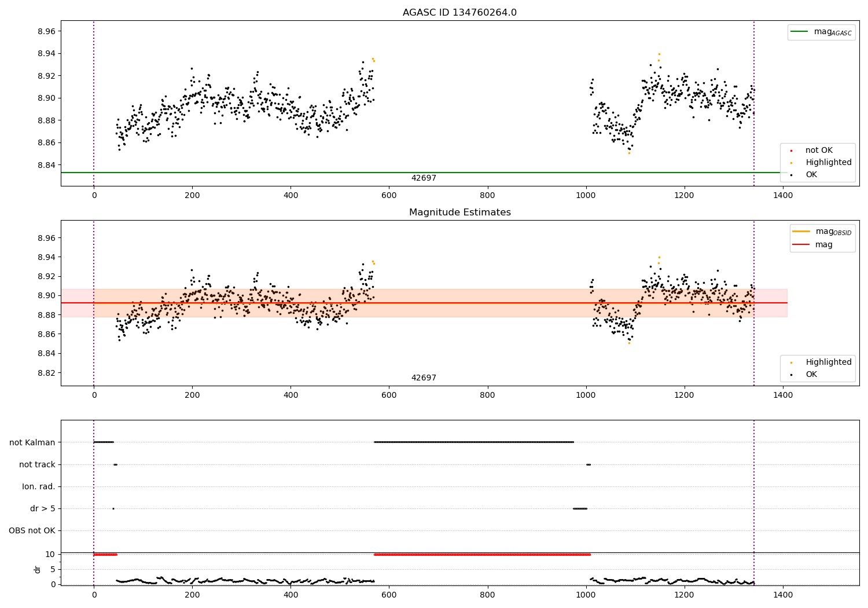The height and width of the screenshot is (608, 868).
Task: Click the red 'mag' legend entry
Action: [812, 245]
